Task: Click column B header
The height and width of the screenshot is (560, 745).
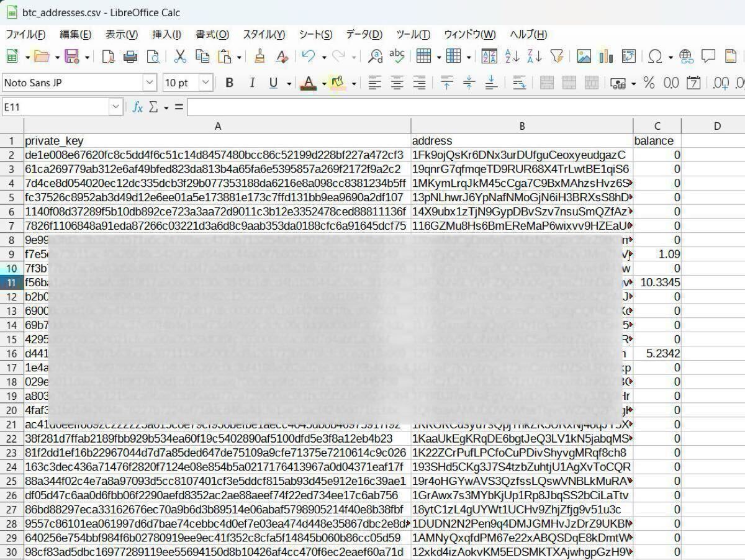Action: point(521,126)
